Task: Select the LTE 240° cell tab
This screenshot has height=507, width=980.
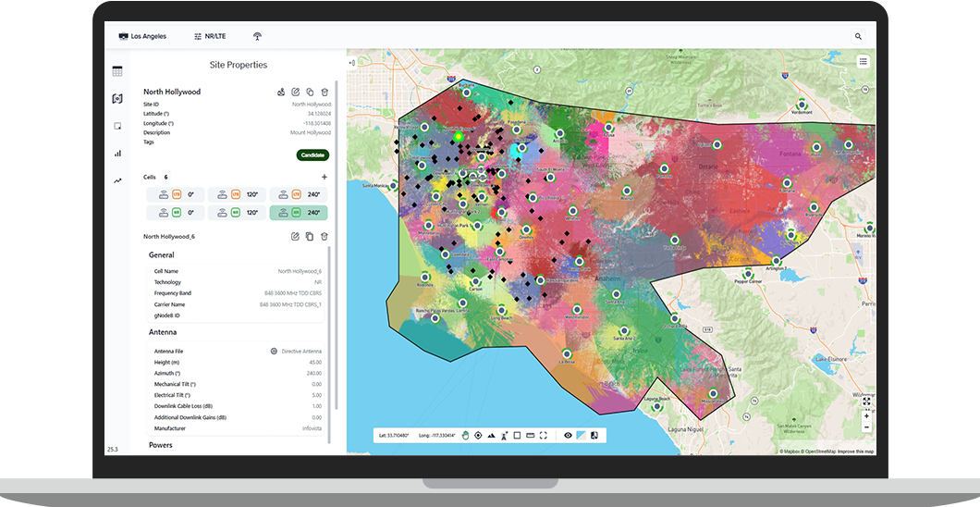Action: [x=298, y=194]
